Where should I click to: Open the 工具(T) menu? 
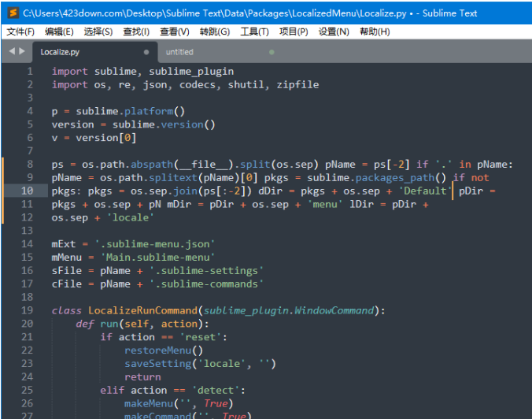click(254, 32)
